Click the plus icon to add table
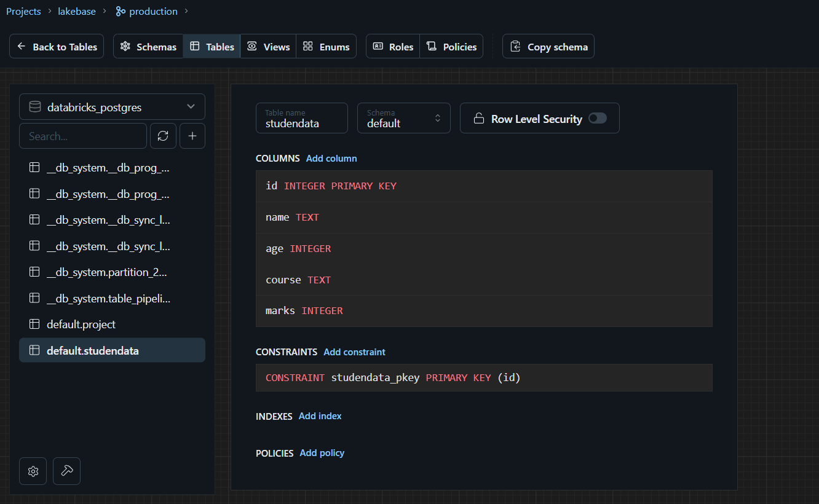This screenshot has height=504, width=819. (192, 136)
